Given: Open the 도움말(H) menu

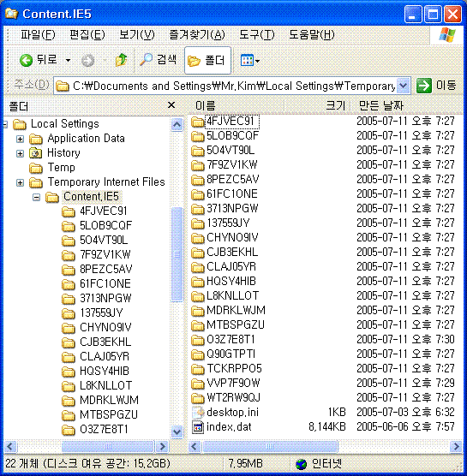Looking at the screenshot, I should (311, 34).
